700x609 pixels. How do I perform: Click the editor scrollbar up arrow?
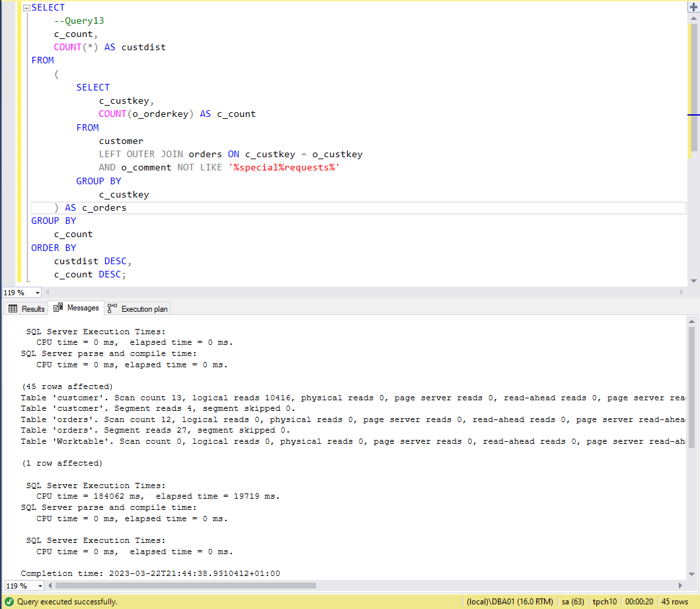pos(693,18)
